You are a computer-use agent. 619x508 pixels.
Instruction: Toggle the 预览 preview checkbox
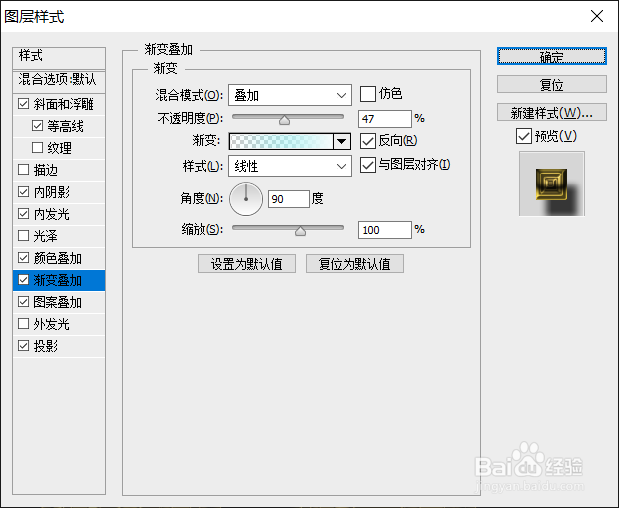point(523,136)
